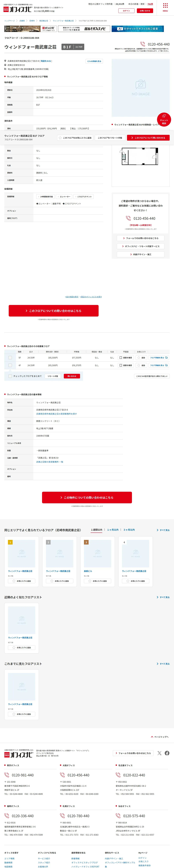Open the red チャット相談 chat bubble
The image size is (174, 868).
[164, 120]
